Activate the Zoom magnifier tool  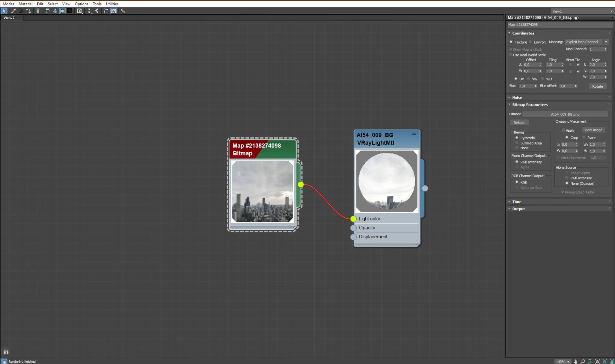[x=582, y=362]
